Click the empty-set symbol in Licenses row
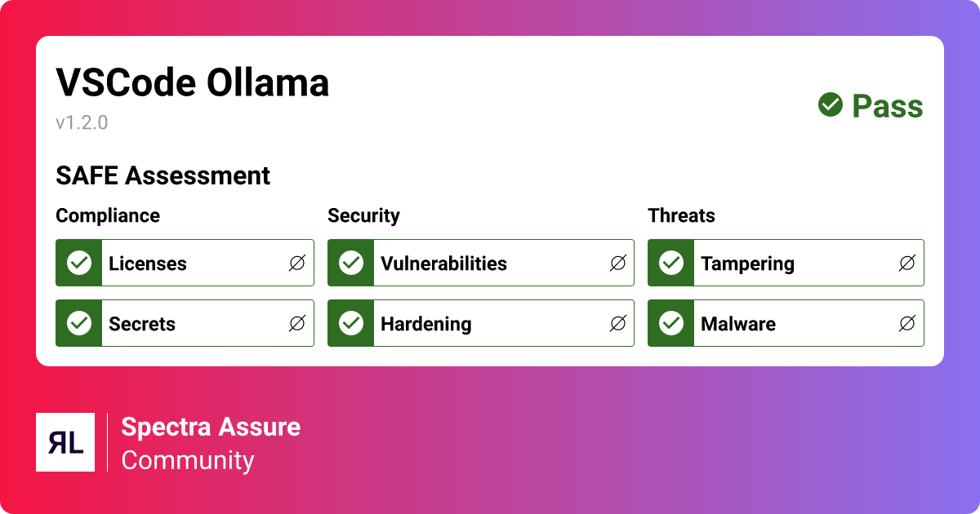The width and height of the screenshot is (980, 514). (297, 263)
